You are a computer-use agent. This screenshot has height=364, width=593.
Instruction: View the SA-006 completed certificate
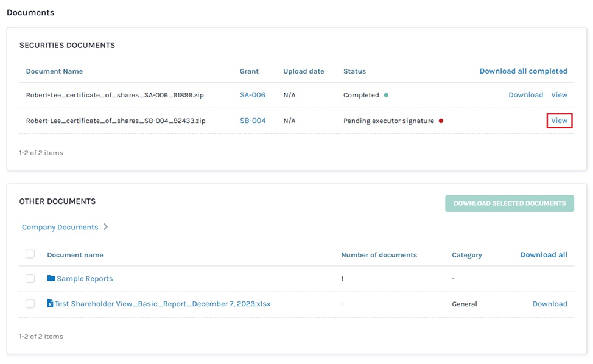[559, 95]
